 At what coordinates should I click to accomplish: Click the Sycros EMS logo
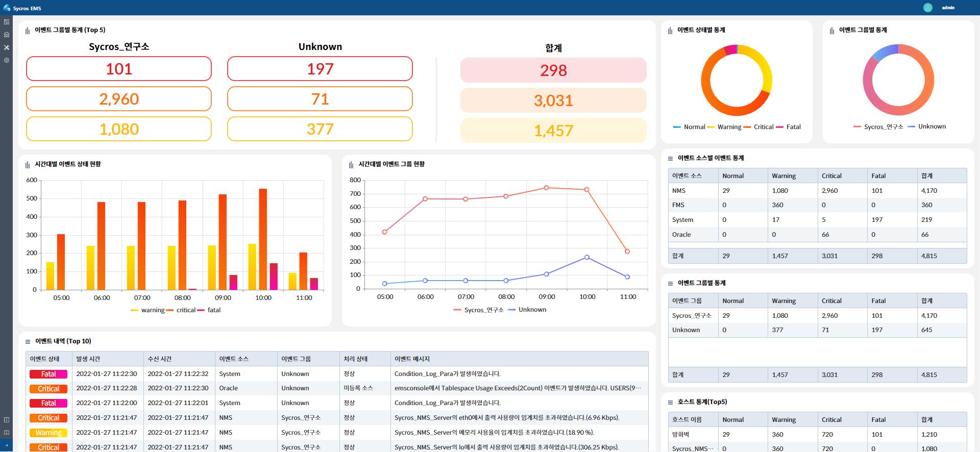(22, 8)
